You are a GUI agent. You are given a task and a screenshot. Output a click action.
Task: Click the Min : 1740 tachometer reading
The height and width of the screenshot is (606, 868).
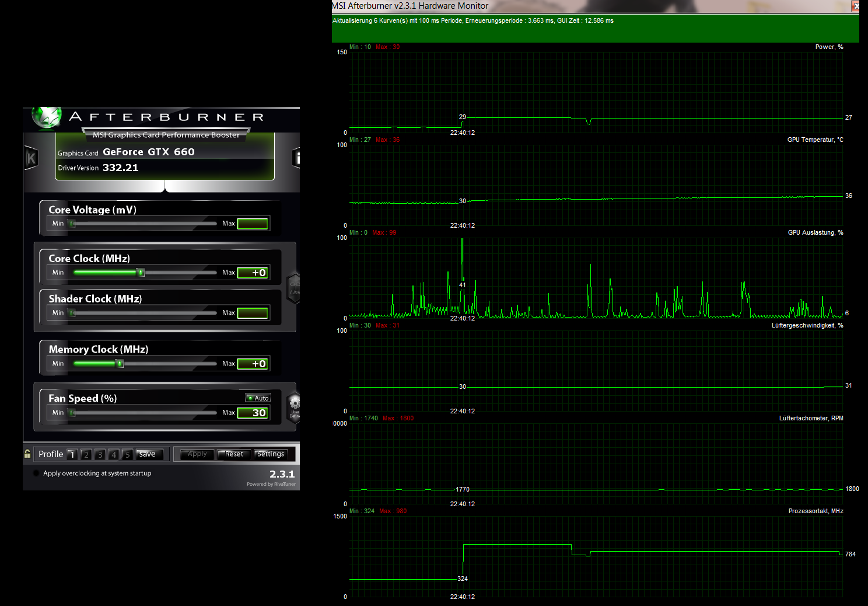click(x=363, y=418)
